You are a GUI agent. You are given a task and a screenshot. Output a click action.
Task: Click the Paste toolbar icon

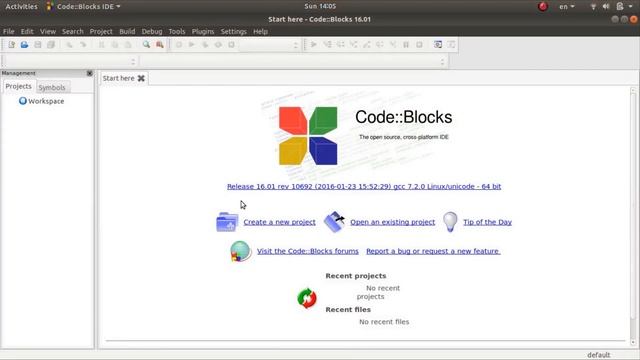coord(128,44)
